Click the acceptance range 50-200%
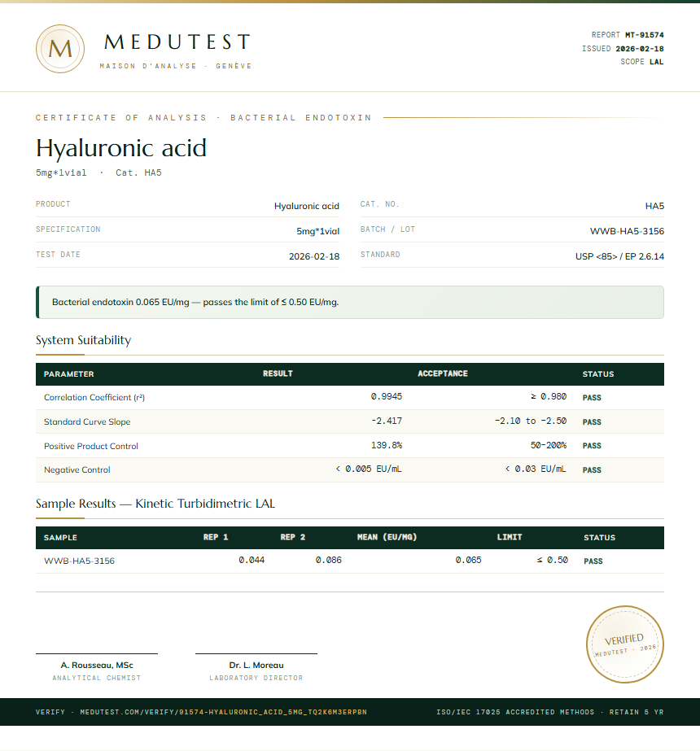700x751 pixels. pos(549,445)
